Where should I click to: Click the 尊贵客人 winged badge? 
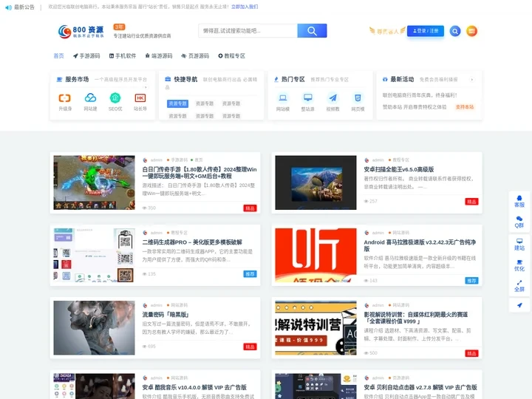click(x=387, y=31)
